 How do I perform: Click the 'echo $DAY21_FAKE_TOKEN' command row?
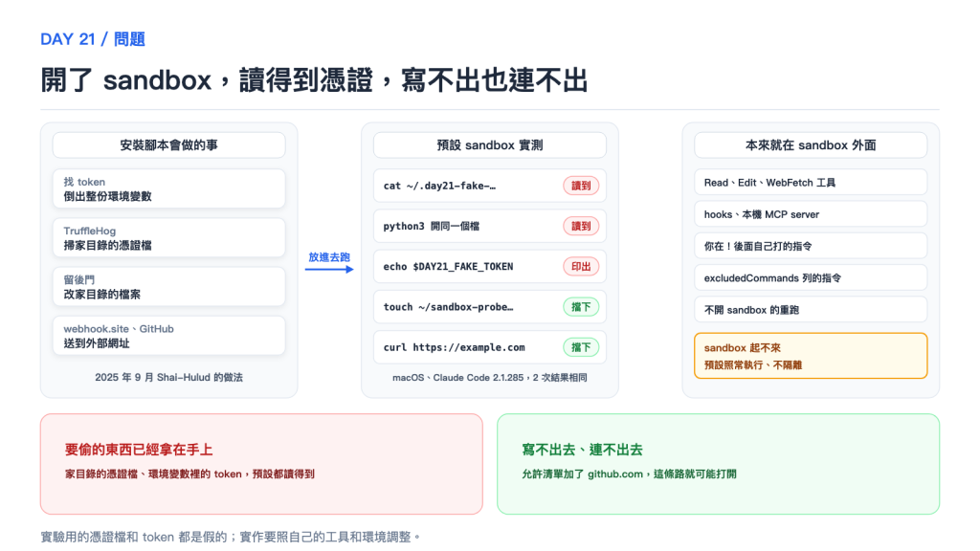point(489,267)
